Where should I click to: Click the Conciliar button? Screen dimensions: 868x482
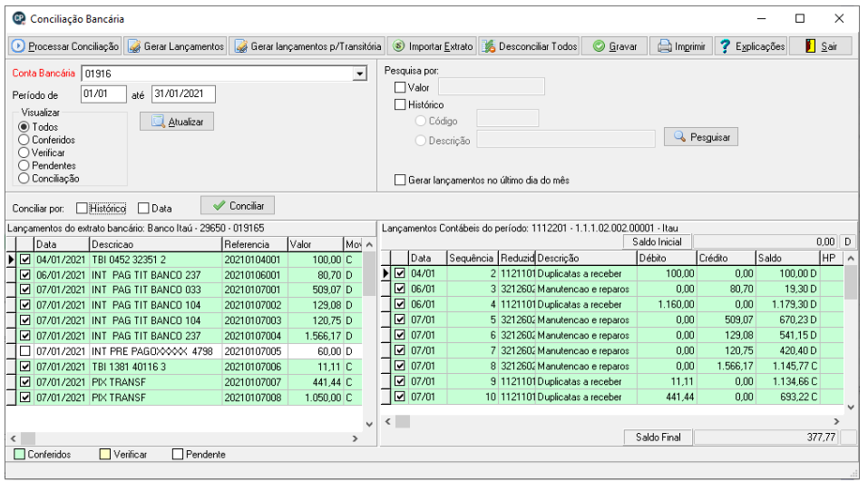coord(238,205)
